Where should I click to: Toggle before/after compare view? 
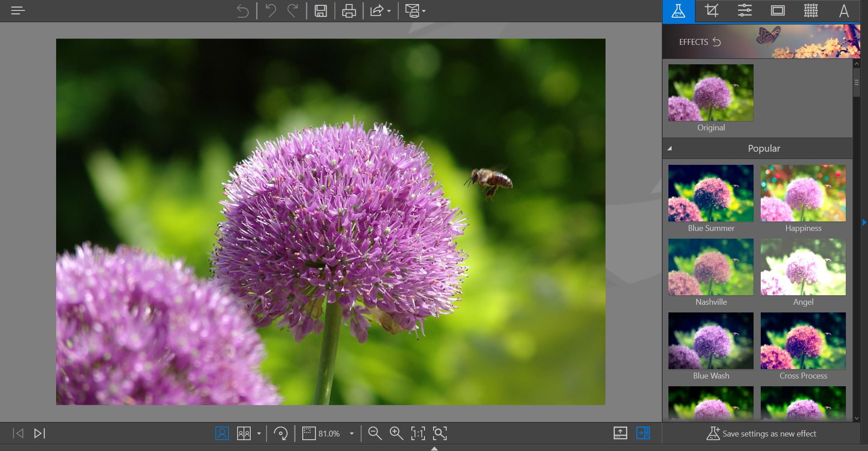(244, 433)
